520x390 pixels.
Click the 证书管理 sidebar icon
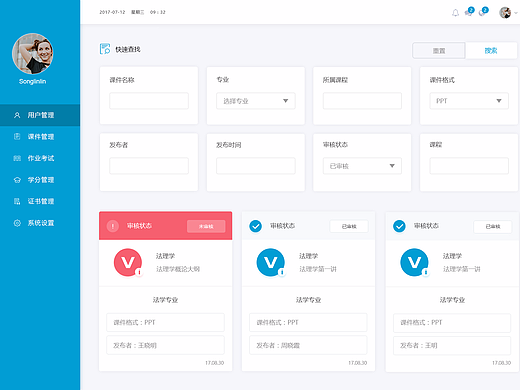17,201
